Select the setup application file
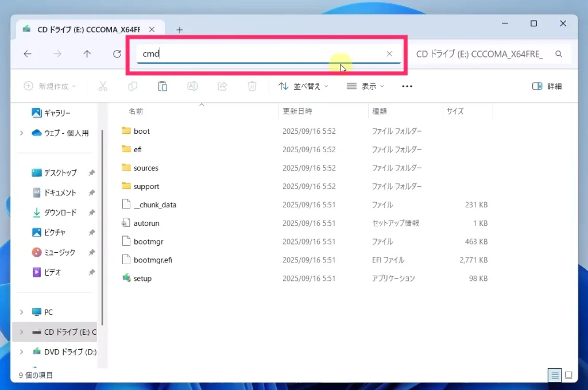The image size is (588, 390). (142, 279)
